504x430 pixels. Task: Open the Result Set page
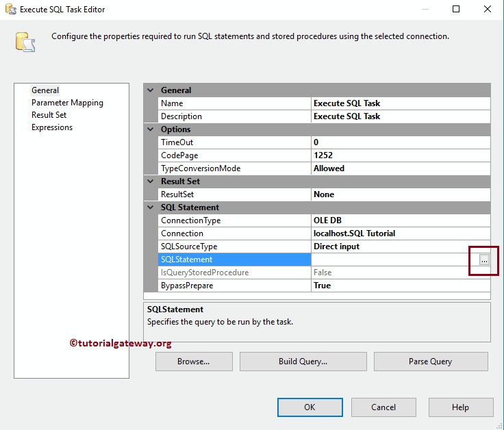(x=49, y=115)
